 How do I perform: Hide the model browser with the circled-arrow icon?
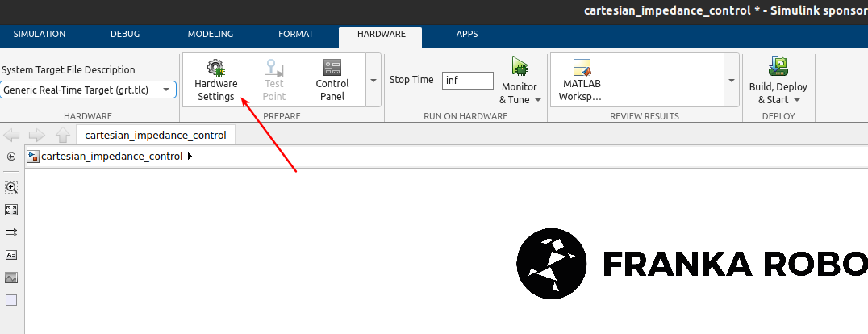pyautogui.click(x=11, y=157)
